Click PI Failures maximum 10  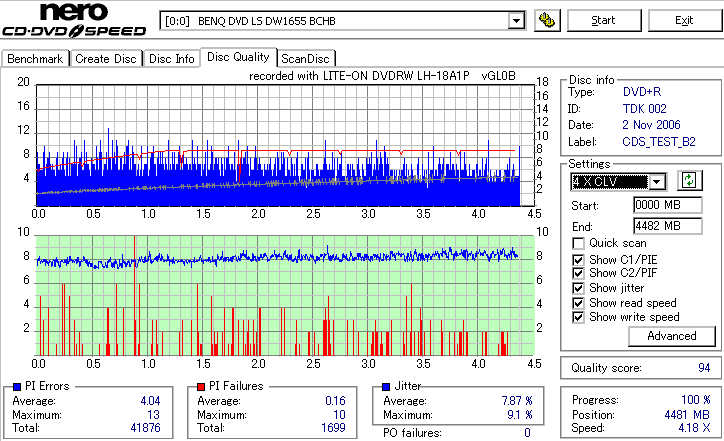[x=339, y=415]
